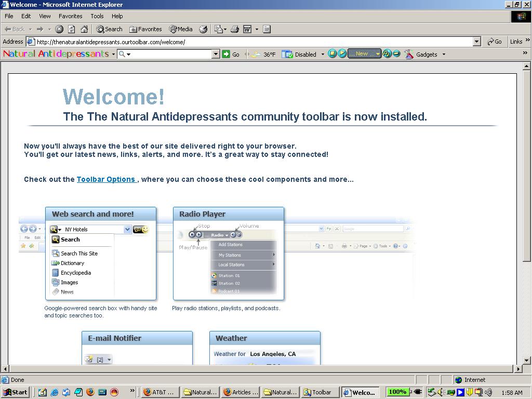Print the page with the printer icon
The width and height of the screenshot is (532, 399).
coord(235,29)
